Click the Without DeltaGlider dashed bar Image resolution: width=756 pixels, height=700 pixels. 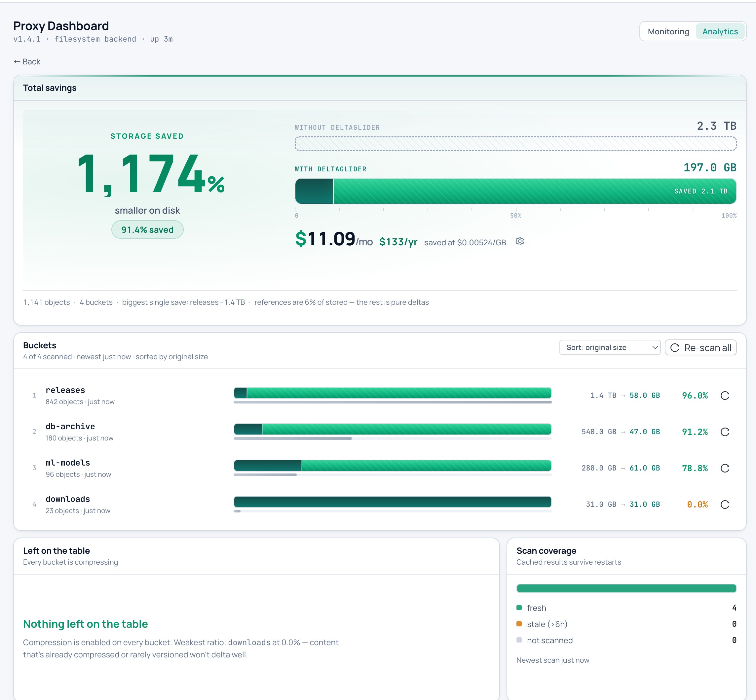coord(516,144)
